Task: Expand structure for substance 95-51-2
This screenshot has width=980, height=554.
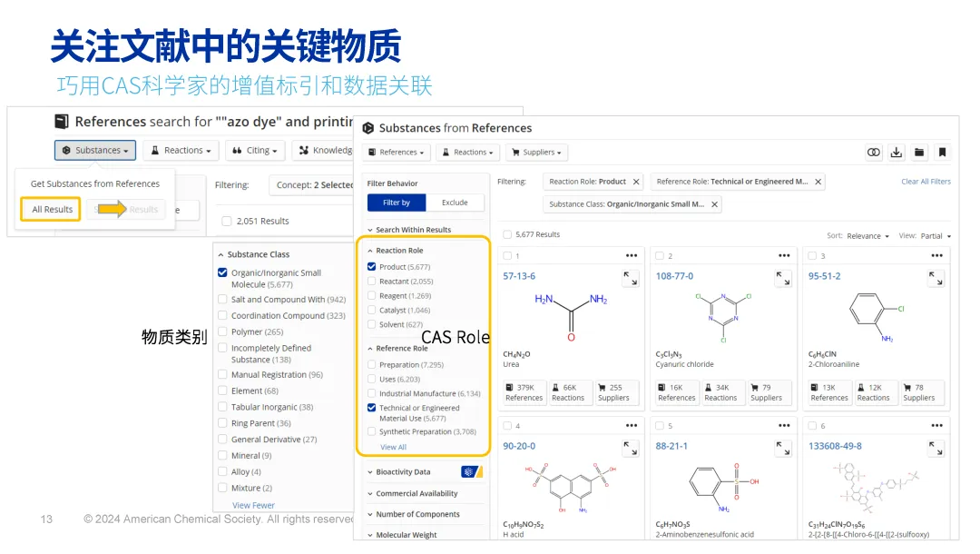Action: tap(936, 278)
